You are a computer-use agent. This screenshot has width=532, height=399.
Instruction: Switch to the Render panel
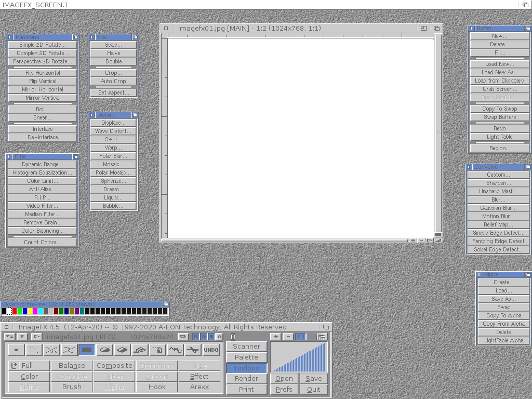[x=246, y=379]
